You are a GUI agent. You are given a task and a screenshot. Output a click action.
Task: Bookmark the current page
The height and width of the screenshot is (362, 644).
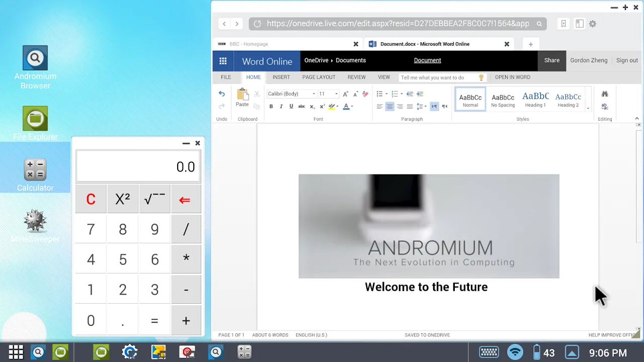563,24
